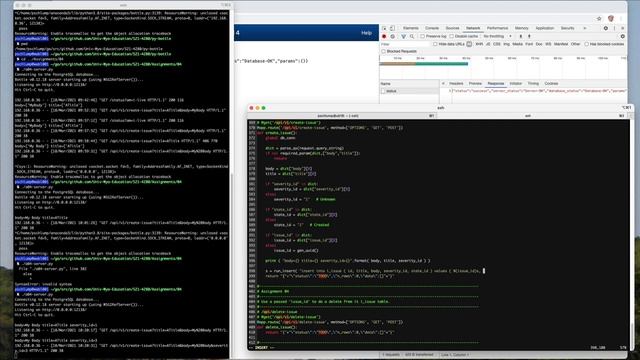640x360 pixels.
Task: Activate the inspect element picker in DevTools
Action: (x=384, y=28)
